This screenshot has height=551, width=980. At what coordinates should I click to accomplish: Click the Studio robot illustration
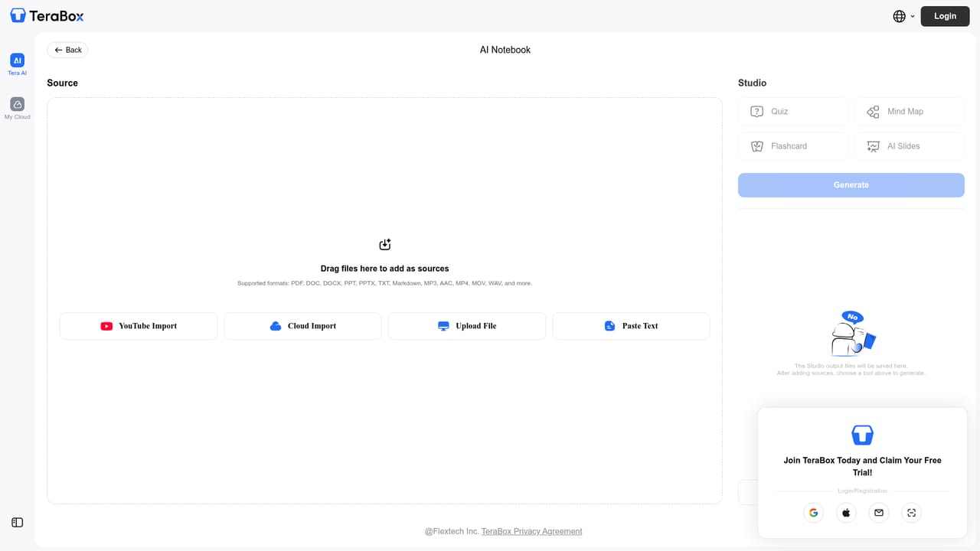click(x=852, y=334)
